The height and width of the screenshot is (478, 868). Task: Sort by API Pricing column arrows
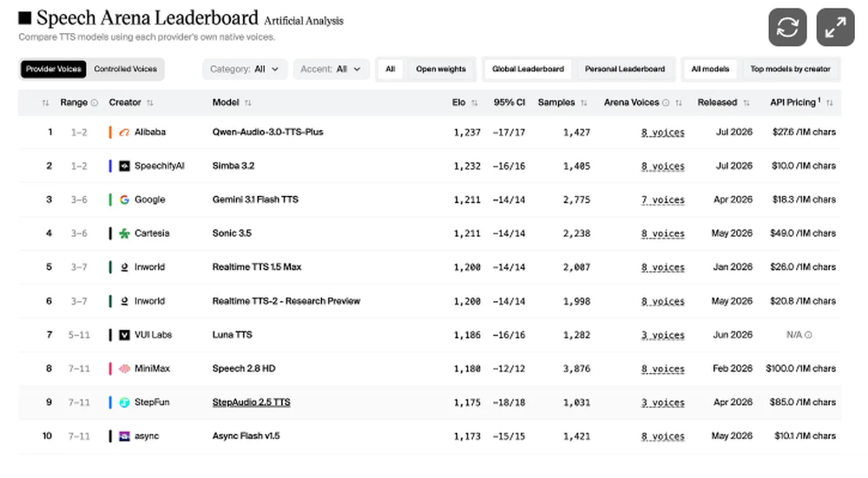(829, 103)
